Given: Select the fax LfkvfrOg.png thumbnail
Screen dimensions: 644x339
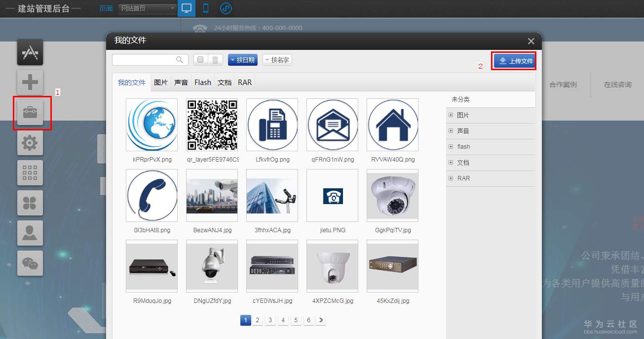Looking at the screenshot, I should click(272, 125).
